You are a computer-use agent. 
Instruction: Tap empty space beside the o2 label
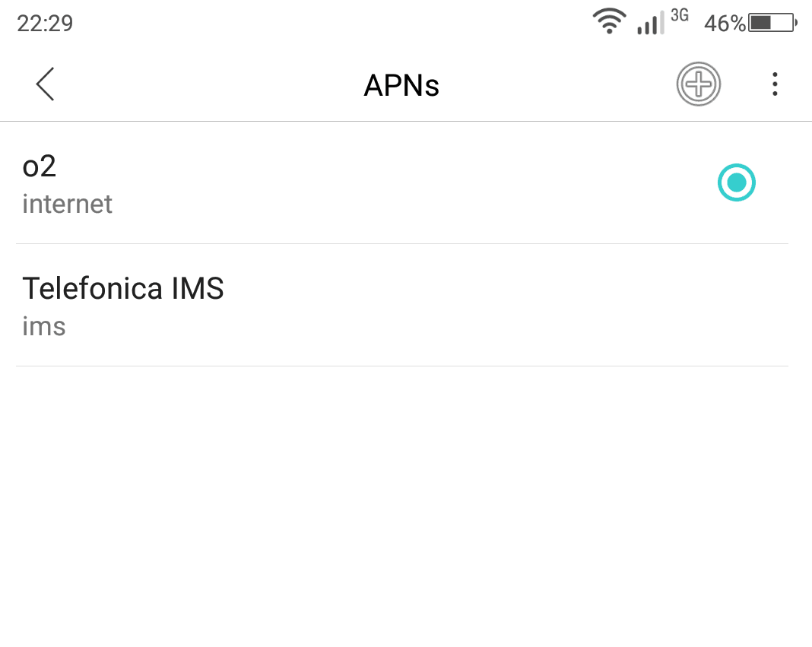363,167
